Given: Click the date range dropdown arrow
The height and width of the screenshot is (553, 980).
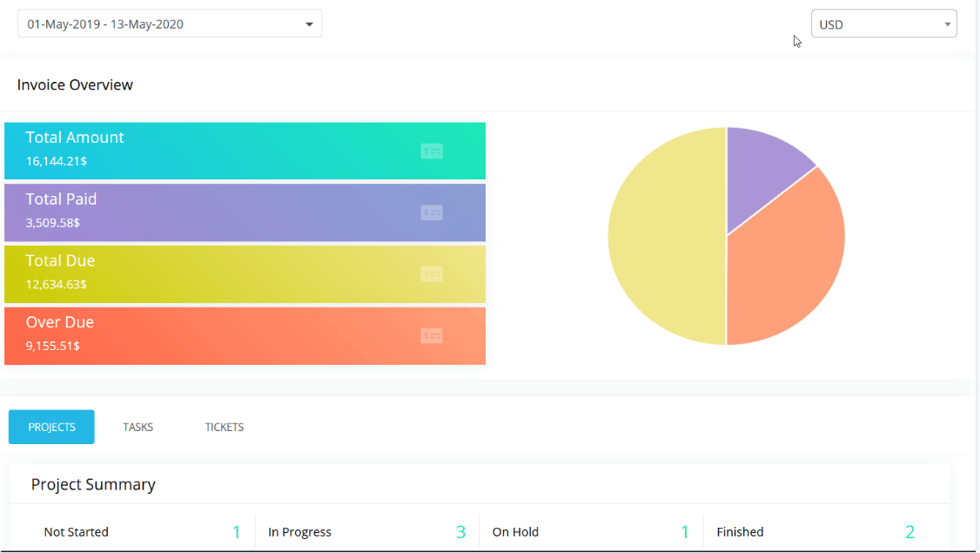Looking at the screenshot, I should (x=309, y=24).
